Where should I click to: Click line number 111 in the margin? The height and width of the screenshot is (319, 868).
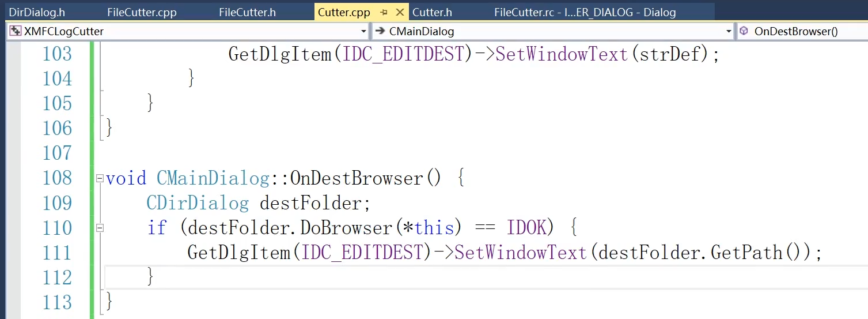pyautogui.click(x=57, y=253)
